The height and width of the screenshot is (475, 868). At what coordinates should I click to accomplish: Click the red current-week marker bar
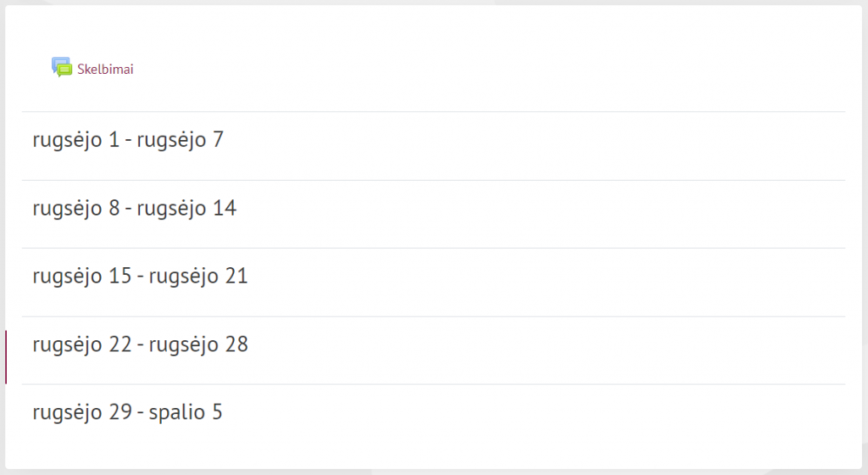click(6, 357)
